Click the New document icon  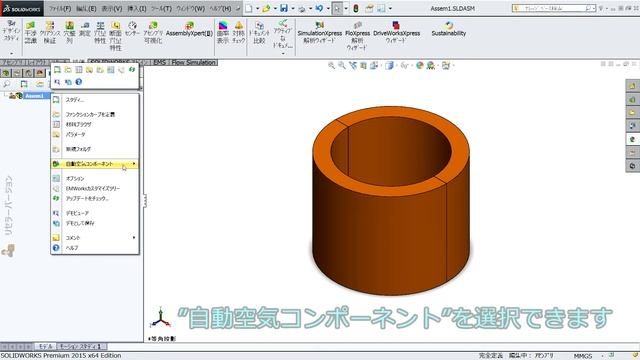tap(249, 8)
